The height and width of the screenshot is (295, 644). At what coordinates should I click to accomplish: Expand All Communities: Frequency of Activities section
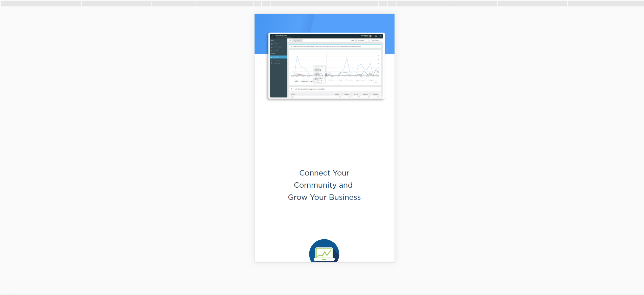click(291, 89)
